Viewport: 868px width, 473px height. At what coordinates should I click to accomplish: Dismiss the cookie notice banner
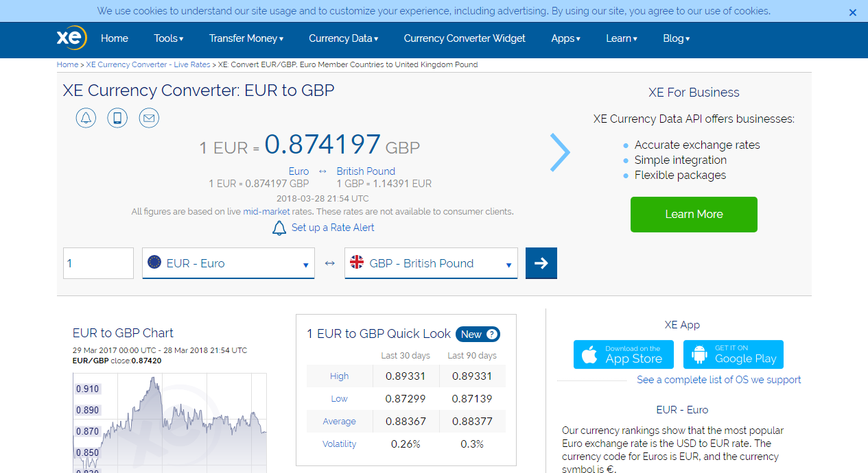853,12
